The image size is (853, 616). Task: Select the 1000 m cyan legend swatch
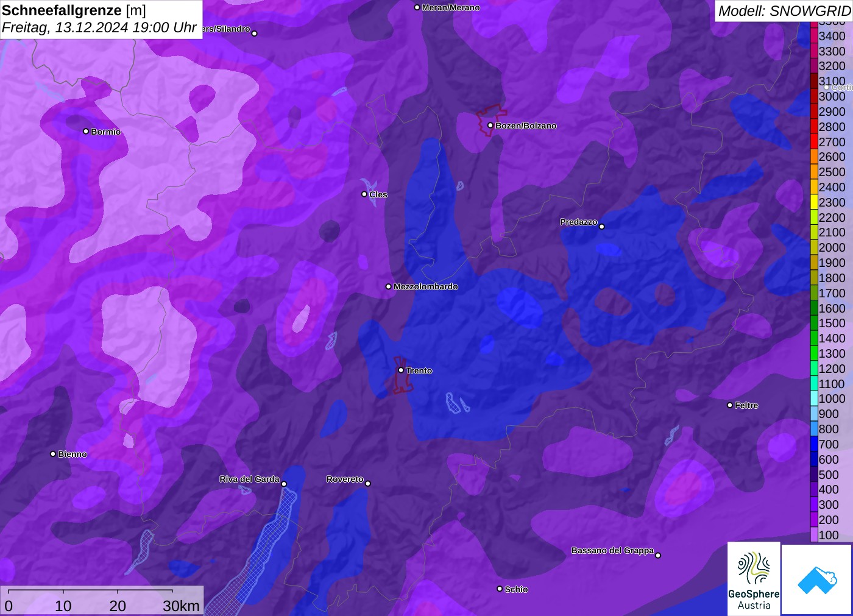click(x=814, y=398)
